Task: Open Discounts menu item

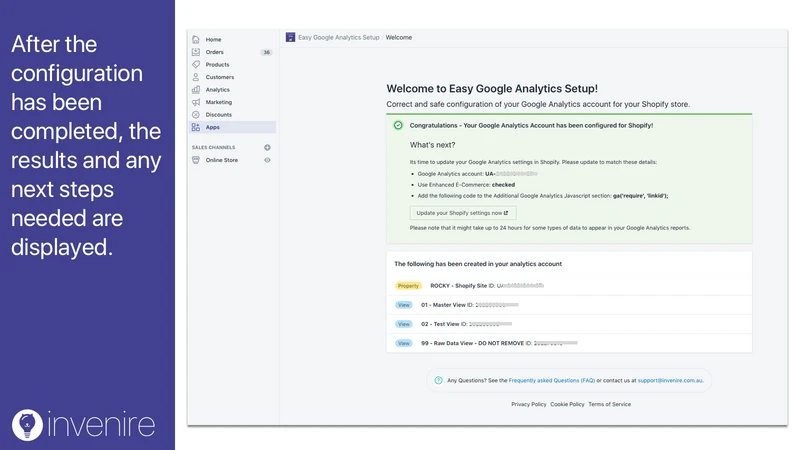Action: coord(218,115)
